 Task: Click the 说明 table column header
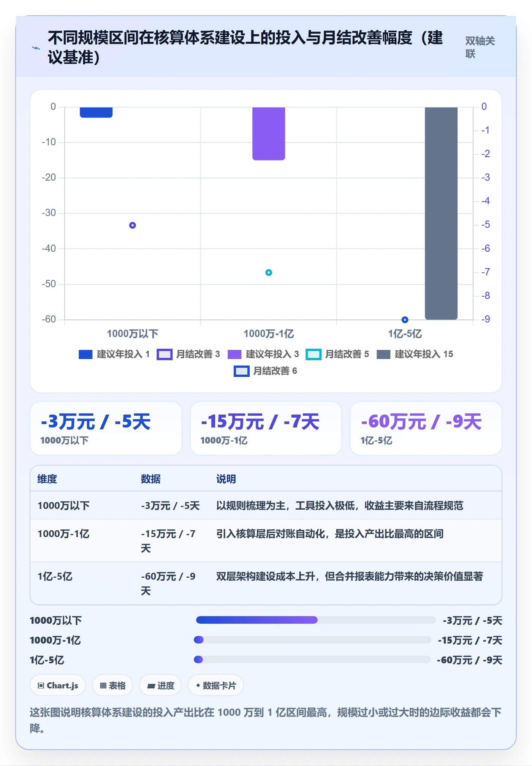coord(226,479)
